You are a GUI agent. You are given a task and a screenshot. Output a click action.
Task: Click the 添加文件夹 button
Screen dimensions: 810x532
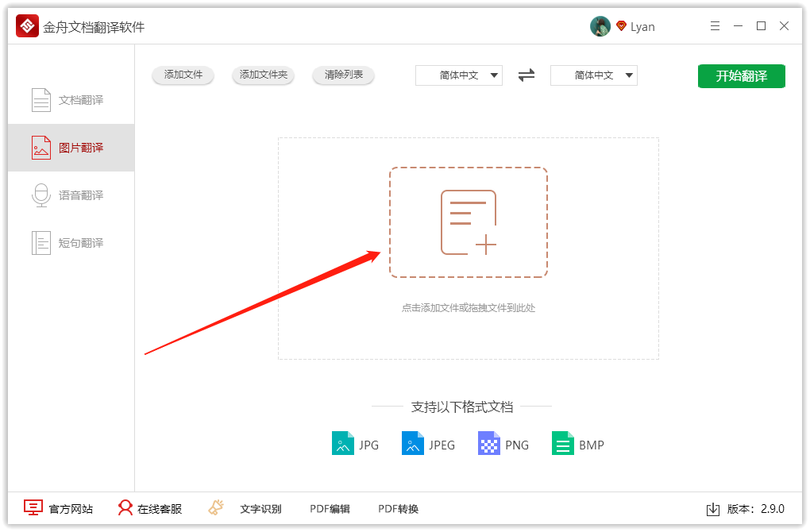(264, 75)
